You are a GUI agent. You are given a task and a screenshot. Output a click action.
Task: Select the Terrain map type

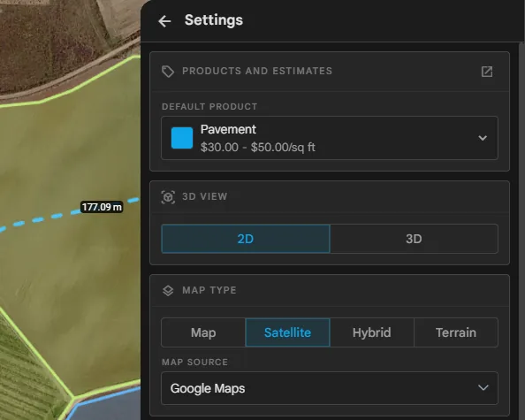tap(456, 332)
